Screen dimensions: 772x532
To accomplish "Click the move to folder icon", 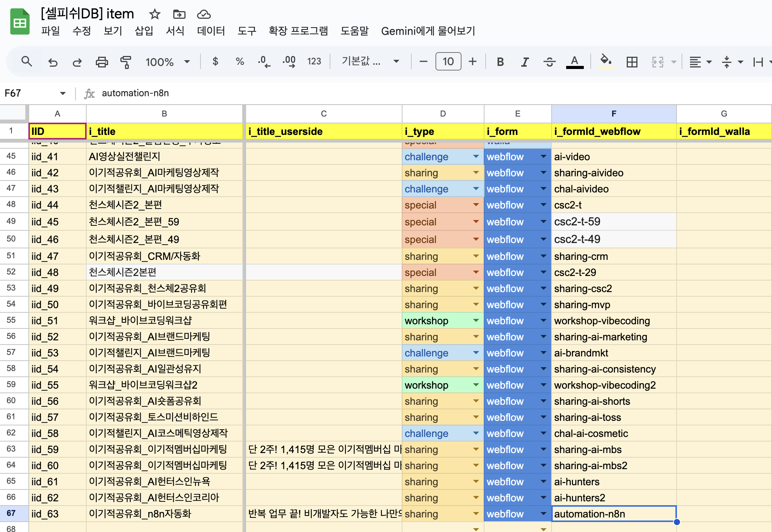I will tap(179, 14).
